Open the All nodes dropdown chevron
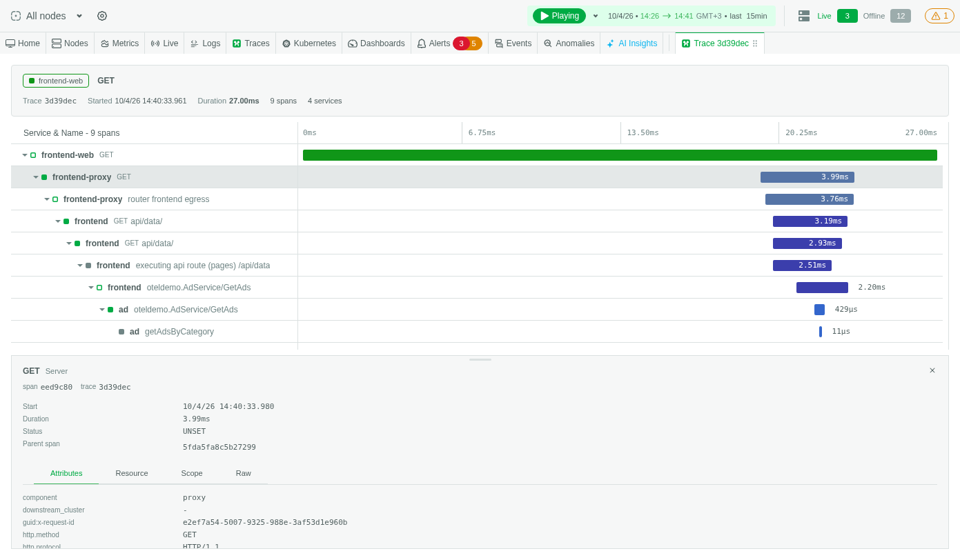The image size is (960, 560). pos(79,16)
